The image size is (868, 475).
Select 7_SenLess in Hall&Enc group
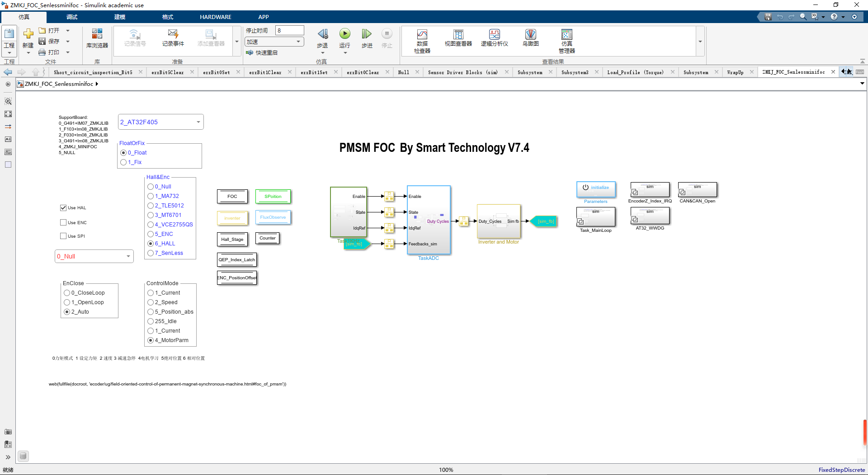[151, 253]
